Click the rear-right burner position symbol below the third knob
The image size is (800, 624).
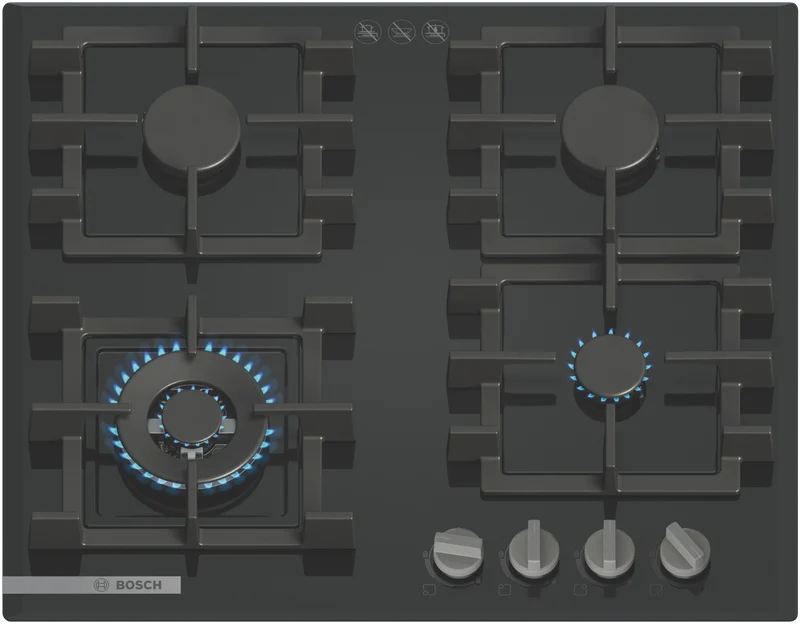point(581,590)
